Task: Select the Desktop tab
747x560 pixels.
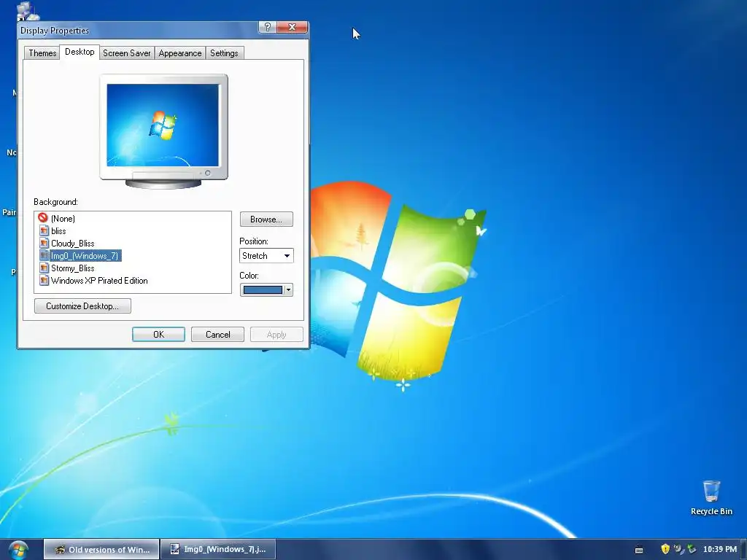Action: 80,52
